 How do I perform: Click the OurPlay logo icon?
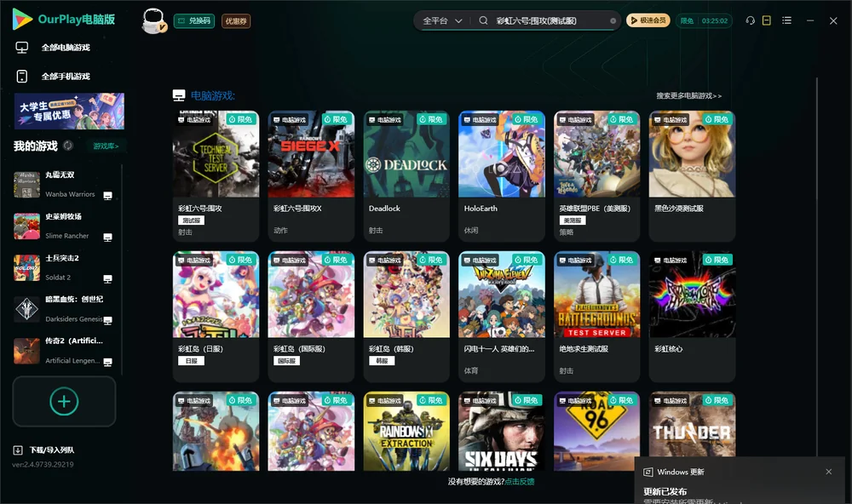[22, 19]
